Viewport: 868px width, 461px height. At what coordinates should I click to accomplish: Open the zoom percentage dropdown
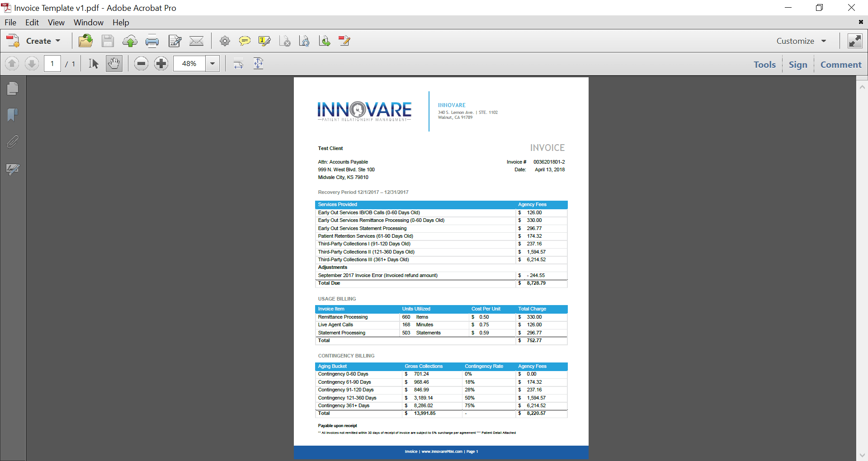tap(212, 63)
